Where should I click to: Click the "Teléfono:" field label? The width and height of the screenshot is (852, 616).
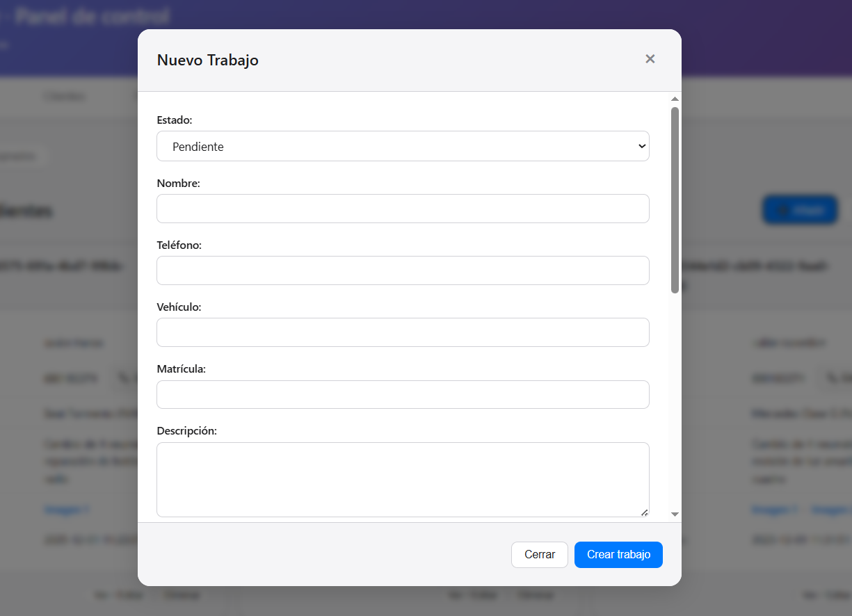pyautogui.click(x=179, y=245)
